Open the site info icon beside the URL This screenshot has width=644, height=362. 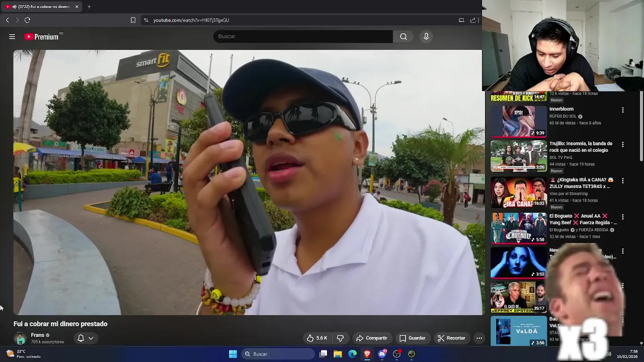point(146,20)
